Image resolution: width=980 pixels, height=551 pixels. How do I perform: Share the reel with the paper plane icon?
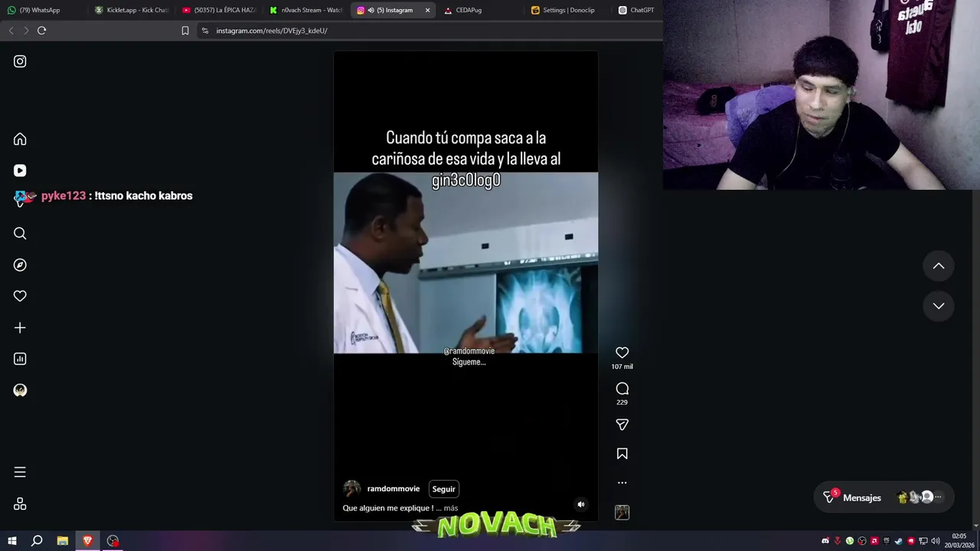click(622, 425)
